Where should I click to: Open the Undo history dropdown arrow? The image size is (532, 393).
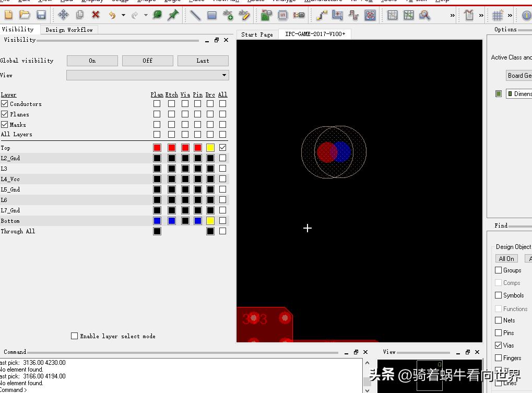[123, 15]
